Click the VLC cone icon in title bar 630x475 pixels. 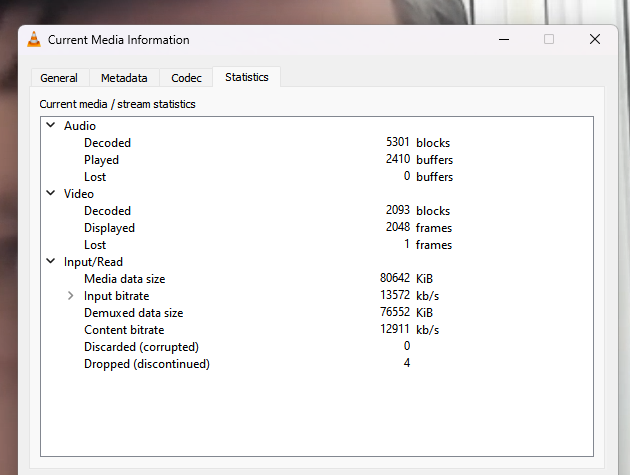tap(34, 40)
